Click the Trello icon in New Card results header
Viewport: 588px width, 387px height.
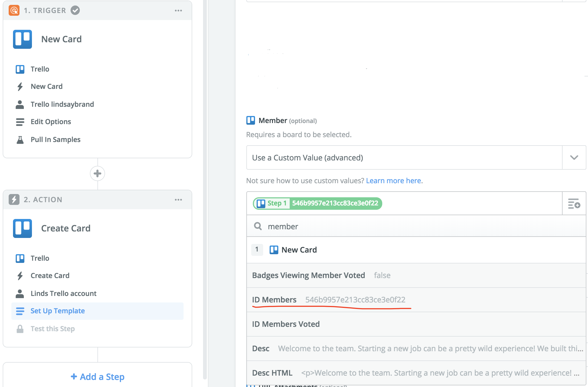coord(274,250)
